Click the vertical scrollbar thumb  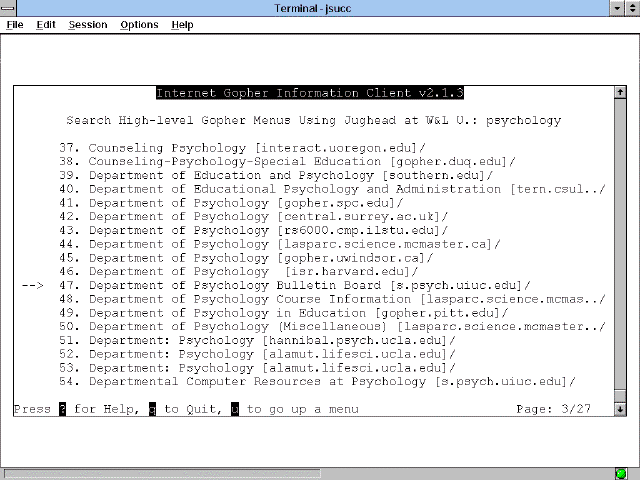click(620, 396)
